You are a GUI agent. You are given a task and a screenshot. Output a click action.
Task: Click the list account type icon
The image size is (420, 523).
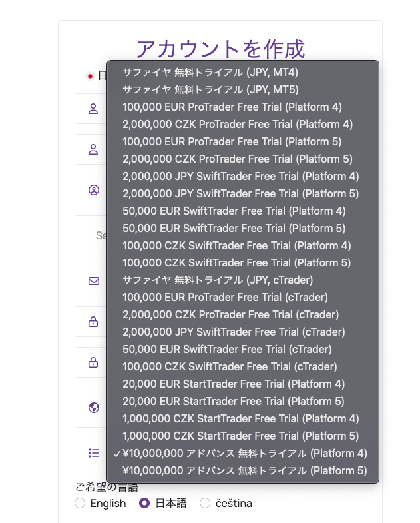click(x=94, y=453)
